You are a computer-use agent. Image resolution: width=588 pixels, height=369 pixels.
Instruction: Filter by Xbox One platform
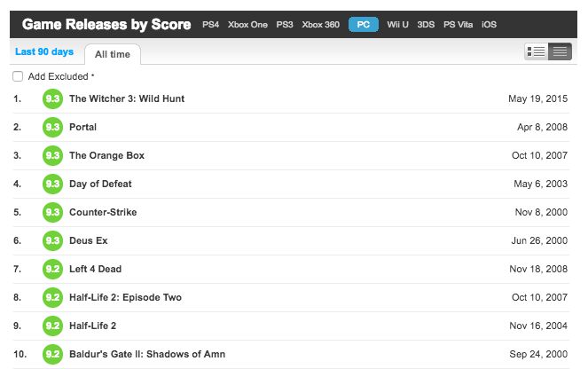[x=247, y=25]
